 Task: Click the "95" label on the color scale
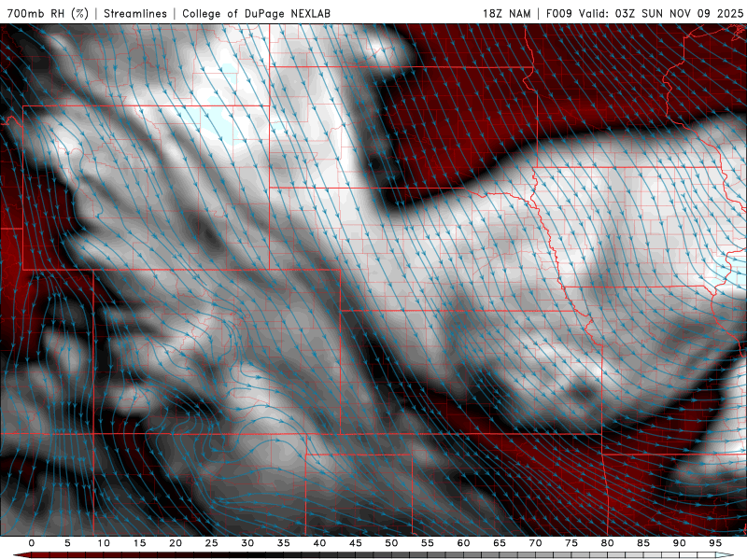pyautogui.click(x=715, y=543)
